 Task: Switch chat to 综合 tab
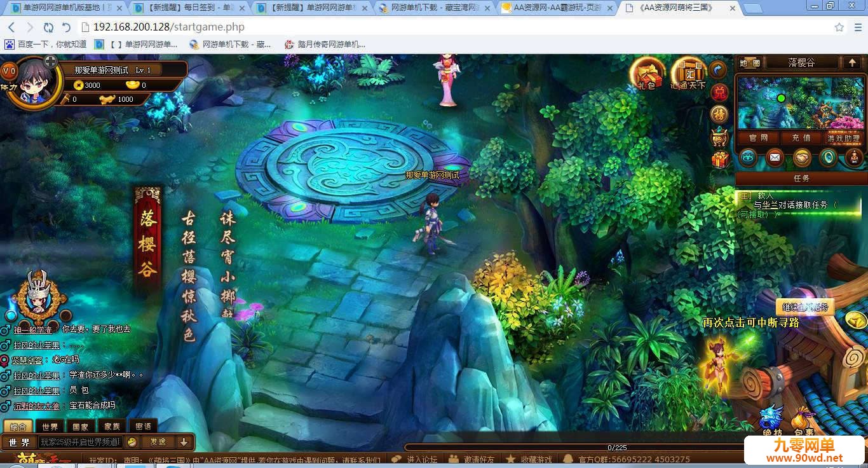(19, 426)
